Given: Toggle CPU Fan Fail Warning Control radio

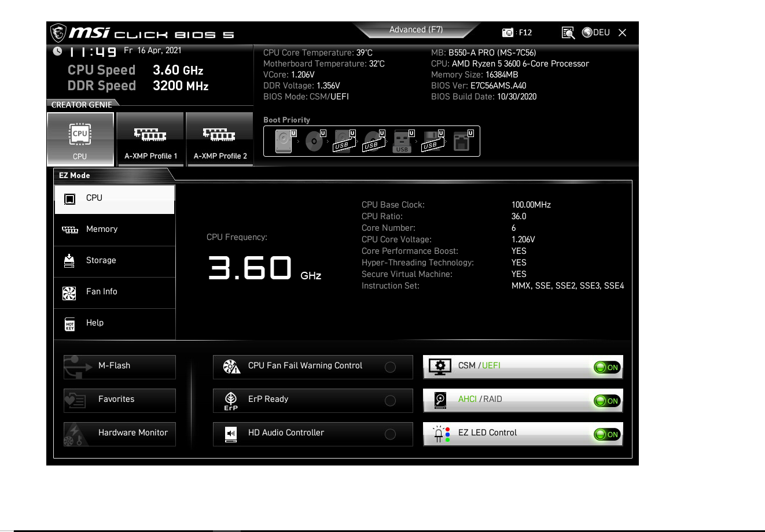Looking at the screenshot, I should tap(391, 367).
